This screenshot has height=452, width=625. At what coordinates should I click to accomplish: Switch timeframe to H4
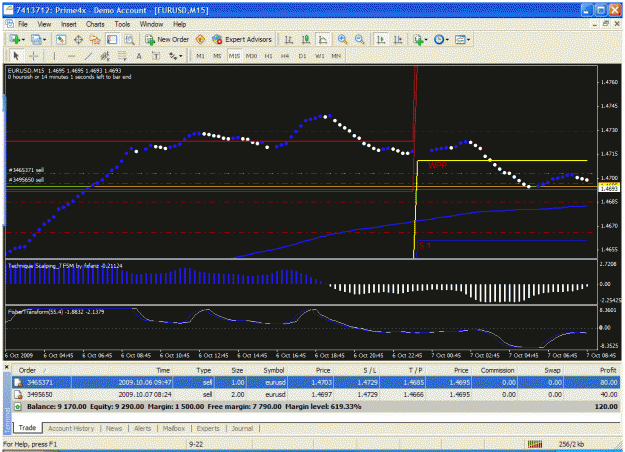point(285,56)
